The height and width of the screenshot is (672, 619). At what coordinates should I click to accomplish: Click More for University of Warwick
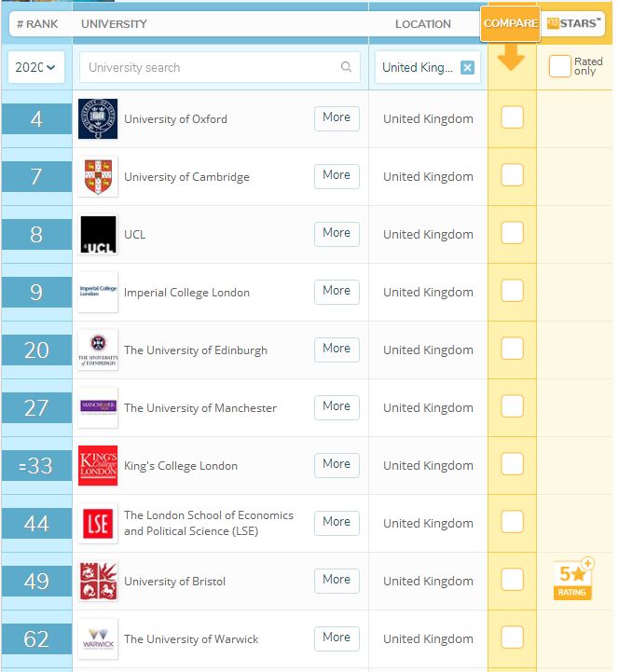pos(337,638)
